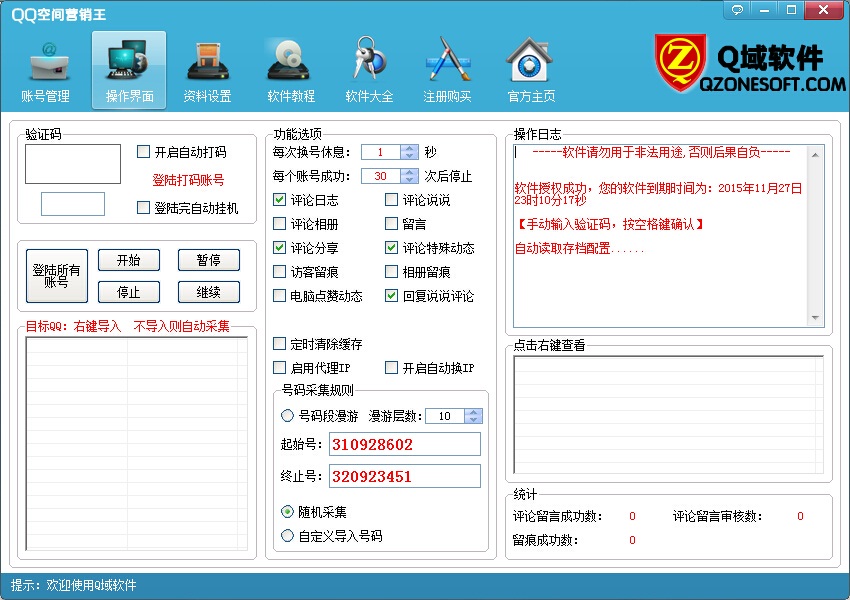Click the log line 自动读取存档配置

(579, 248)
